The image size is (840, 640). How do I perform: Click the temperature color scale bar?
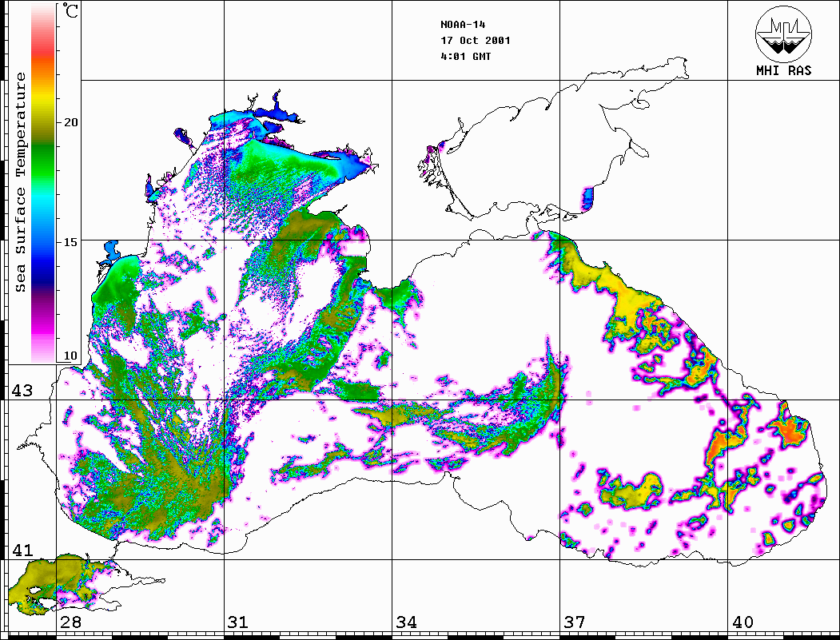click(43, 183)
